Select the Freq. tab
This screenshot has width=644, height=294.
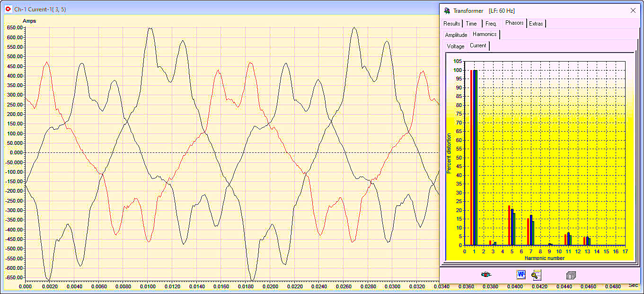click(x=491, y=24)
